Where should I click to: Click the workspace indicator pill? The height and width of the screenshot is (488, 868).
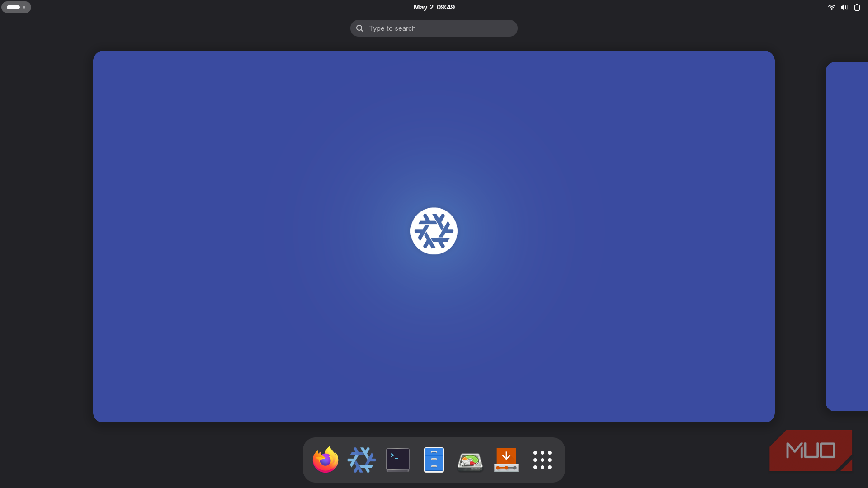[16, 7]
